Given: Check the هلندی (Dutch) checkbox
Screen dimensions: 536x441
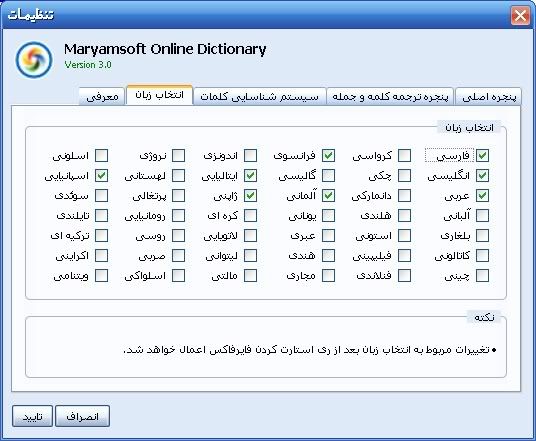Looking at the screenshot, I should (x=404, y=216).
